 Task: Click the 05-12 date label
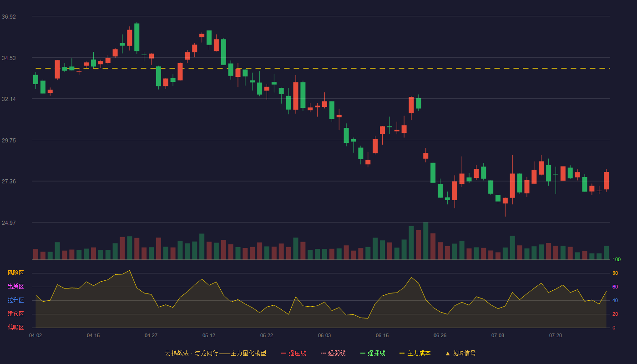click(x=209, y=335)
